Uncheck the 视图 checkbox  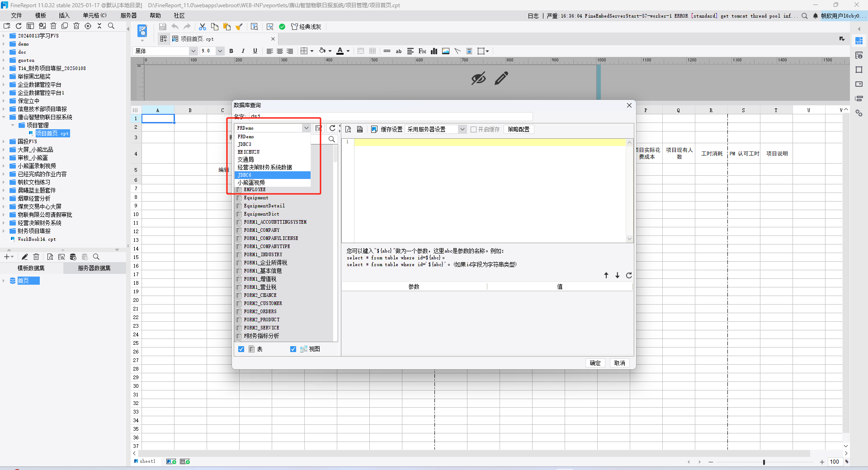click(293, 349)
